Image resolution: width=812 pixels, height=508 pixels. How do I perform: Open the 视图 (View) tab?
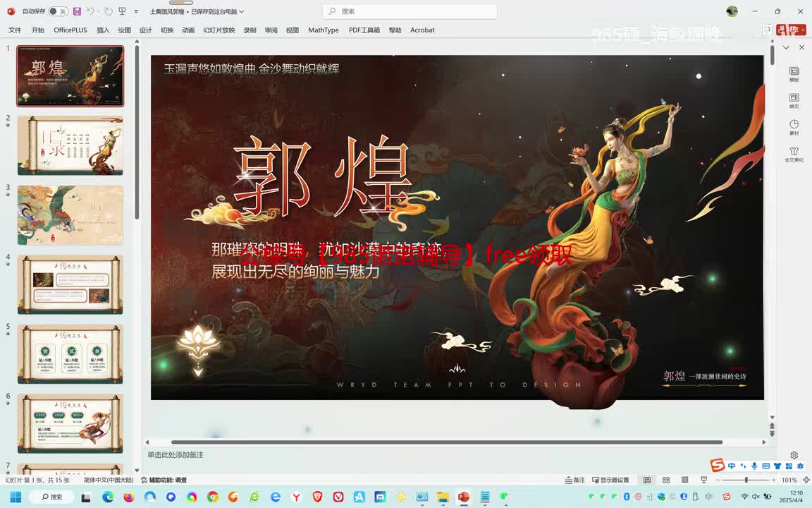point(292,30)
